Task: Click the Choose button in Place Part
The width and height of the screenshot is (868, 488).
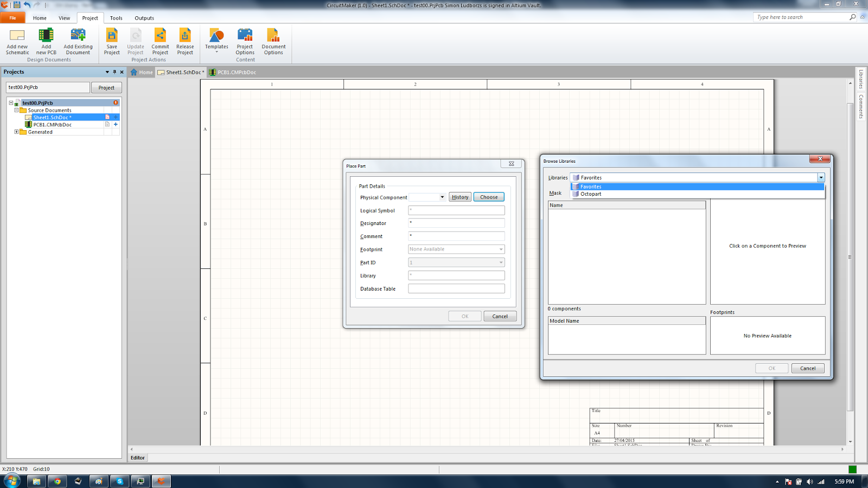Action: (489, 197)
